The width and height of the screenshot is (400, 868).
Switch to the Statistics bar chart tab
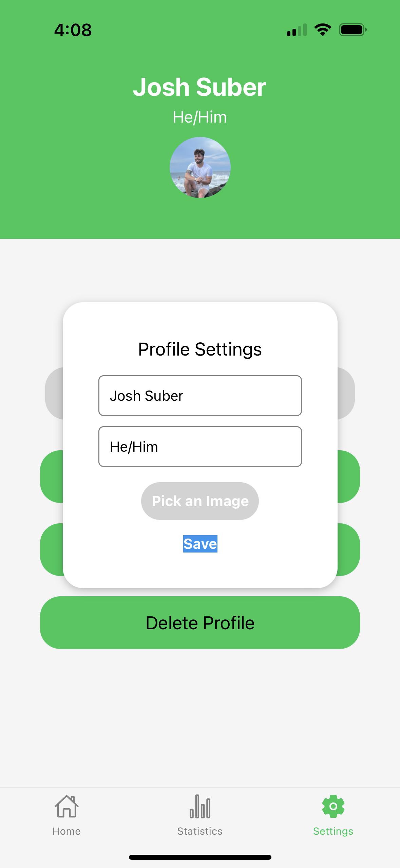tap(200, 807)
